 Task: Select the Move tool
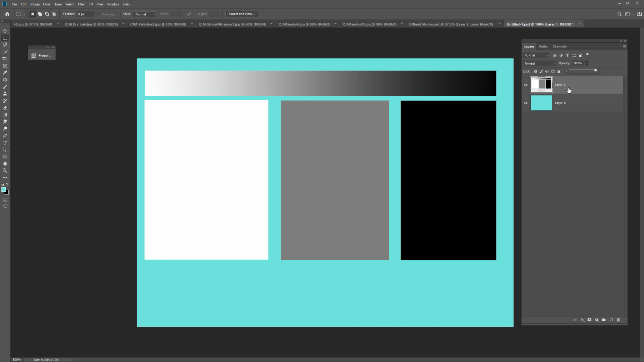click(5, 31)
